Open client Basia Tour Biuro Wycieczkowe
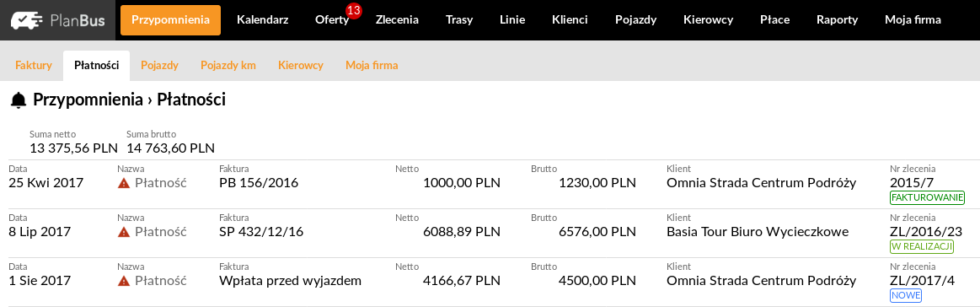Image resolution: width=980 pixels, height=307 pixels. pyautogui.click(x=758, y=232)
